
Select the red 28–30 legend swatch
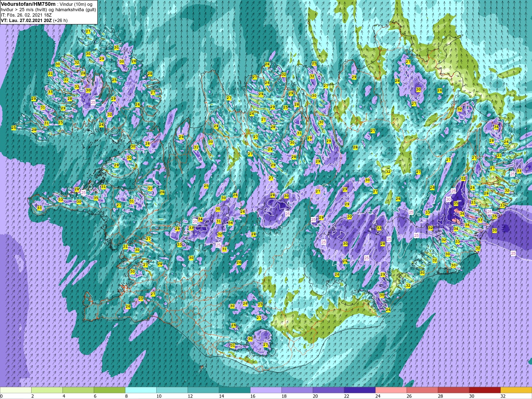[454, 390]
